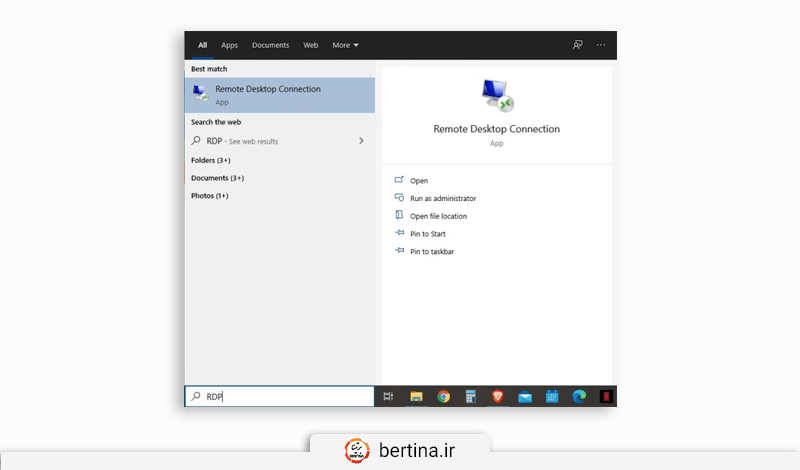800x470 pixels.
Task: Launch File Explorer from the taskbar
Action: tap(416, 397)
